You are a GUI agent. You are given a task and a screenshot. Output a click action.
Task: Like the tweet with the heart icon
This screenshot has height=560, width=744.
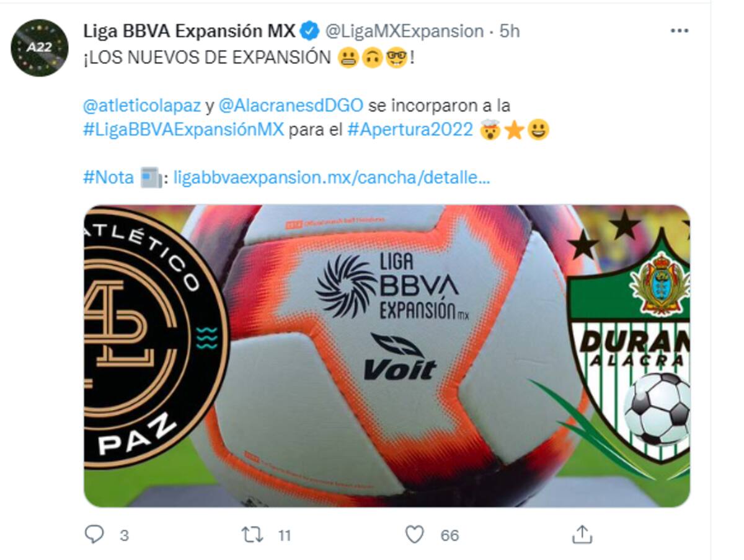pos(414,534)
